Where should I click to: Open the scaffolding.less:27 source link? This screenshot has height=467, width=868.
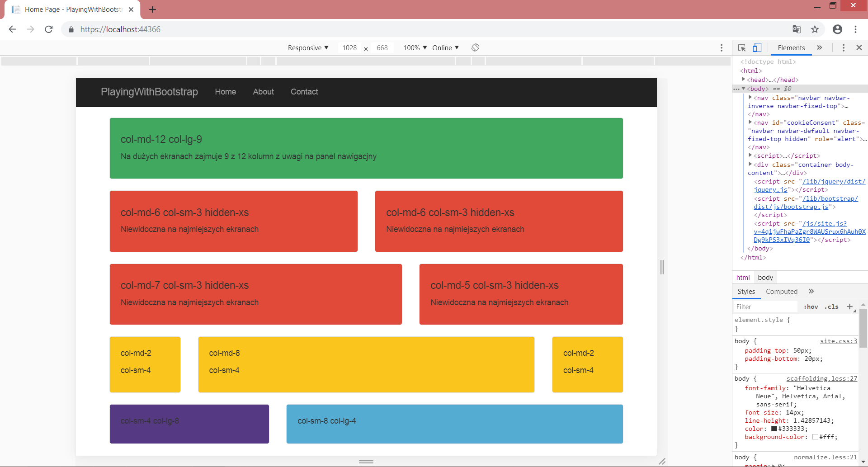pyautogui.click(x=821, y=378)
